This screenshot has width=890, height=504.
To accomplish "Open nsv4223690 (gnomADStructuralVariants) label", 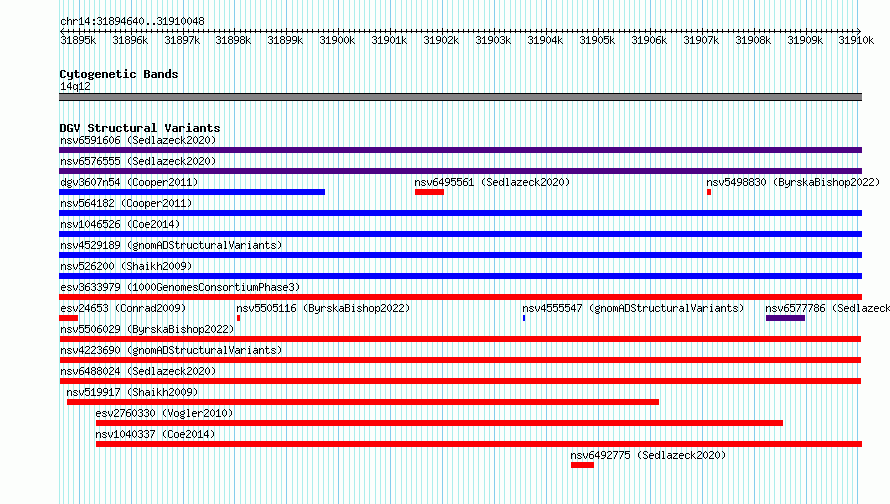I will click(171, 350).
